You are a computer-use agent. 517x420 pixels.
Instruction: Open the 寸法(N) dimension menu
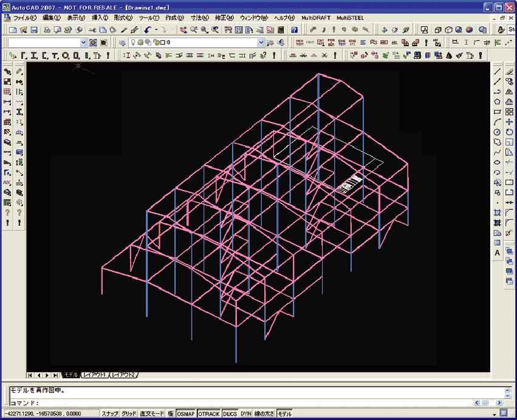pyautogui.click(x=200, y=18)
